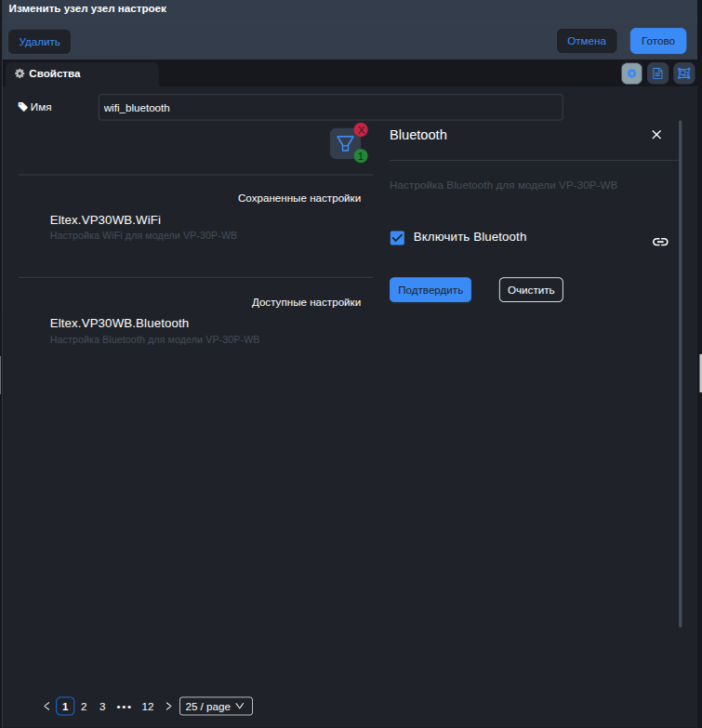Screen dimensions: 702x728
Task: Click the Сохраненные настройки heading
Action: click(x=299, y=198)
